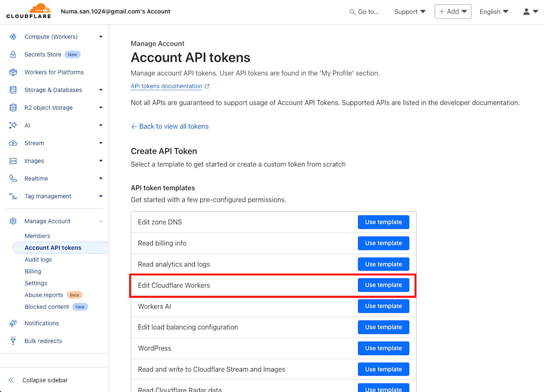The height and width of the screenshot is (392, 544).
Task: Use template for Edit zone DNS
Action: pos(384,222)
